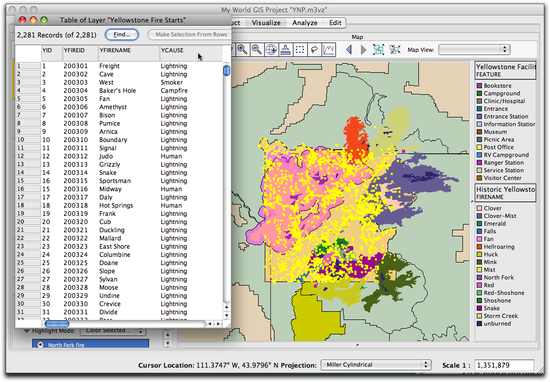Open the Edit tab
The height and width of the screenshot is (382, 550).
(335, 23)
